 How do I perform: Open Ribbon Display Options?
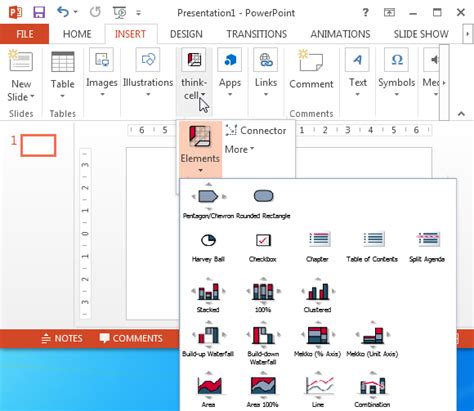pyautogui.click(x=389, y=13)
